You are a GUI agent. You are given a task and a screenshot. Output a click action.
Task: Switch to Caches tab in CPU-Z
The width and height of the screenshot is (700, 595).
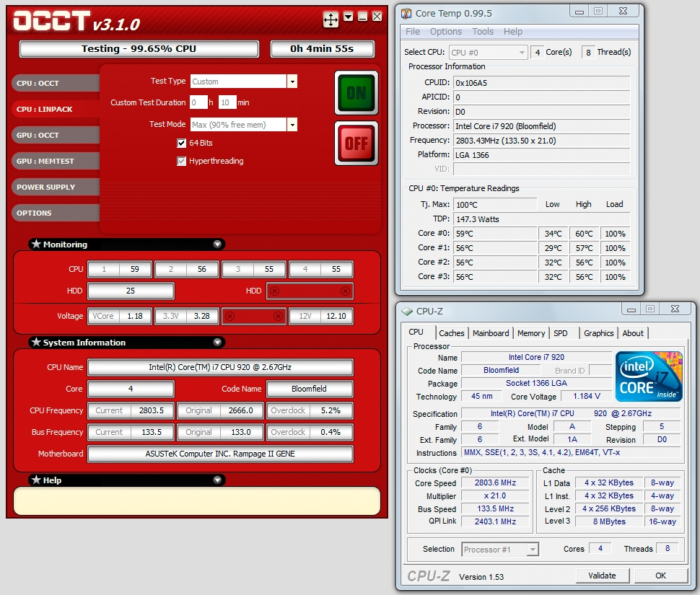[451, 333]
